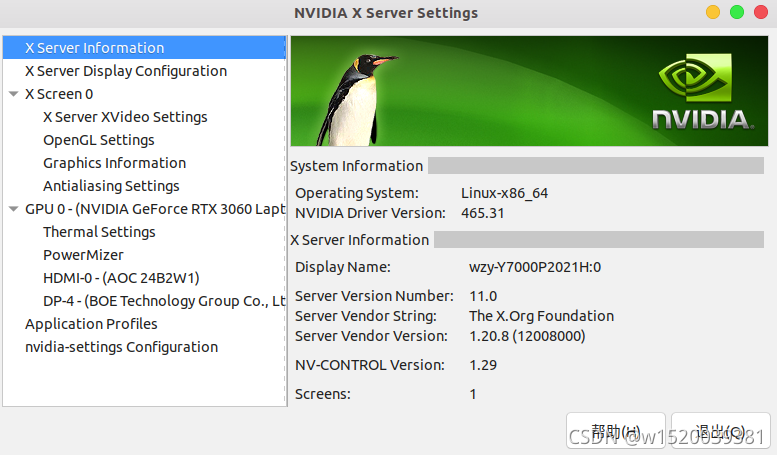This screenshot has height=455, width=777.
Task: Open PowerMizer page
Action: point(83,255)
